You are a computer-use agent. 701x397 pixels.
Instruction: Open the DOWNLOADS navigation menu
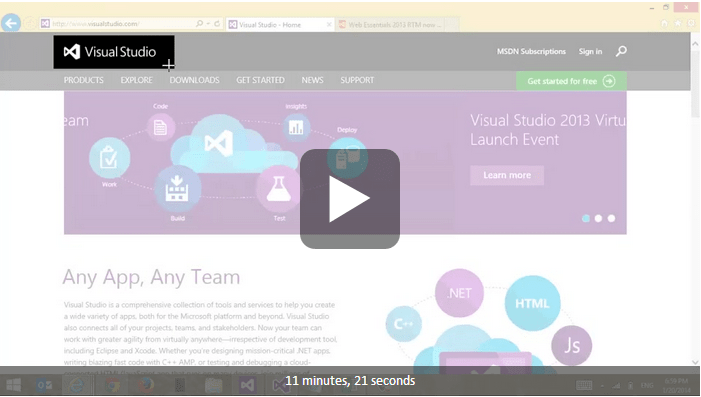pyautogui.click(x=194, y=80)
